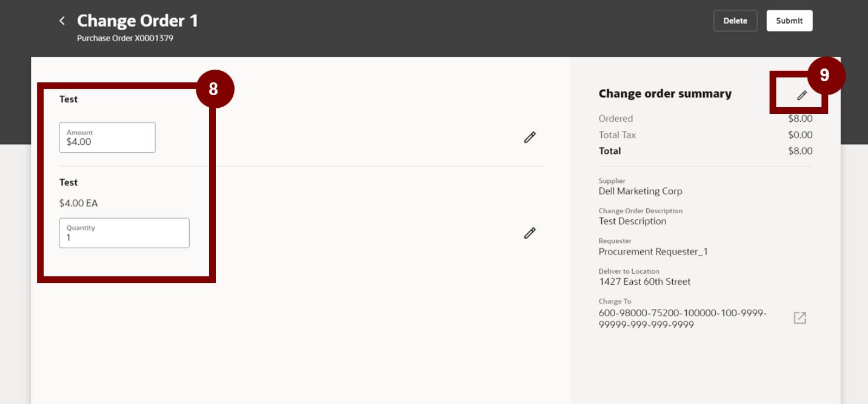868x404 pixels.
Task: Focus the Quantity field showing 1
Action: (x=124, y=233)
